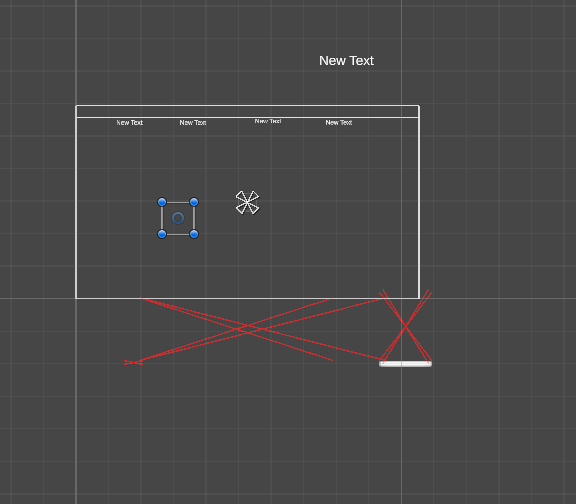Image resolution: width=576 pixels, height=504 pixels.
Task: Click the bottom-right blue rect handle
Action: (x=194, y=234)
